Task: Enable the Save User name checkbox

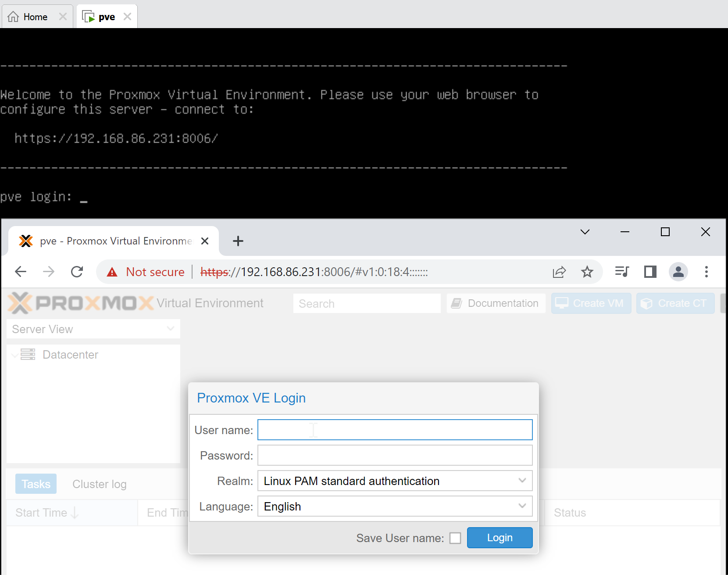Action: pyautogui.click(x=455, y=538)
